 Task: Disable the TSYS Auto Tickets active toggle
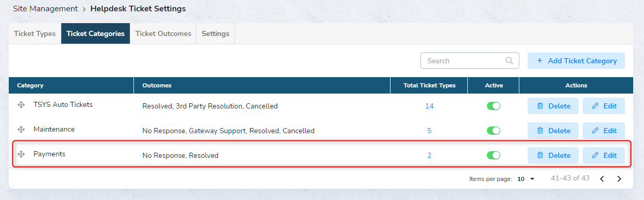(x=494, y=106)
